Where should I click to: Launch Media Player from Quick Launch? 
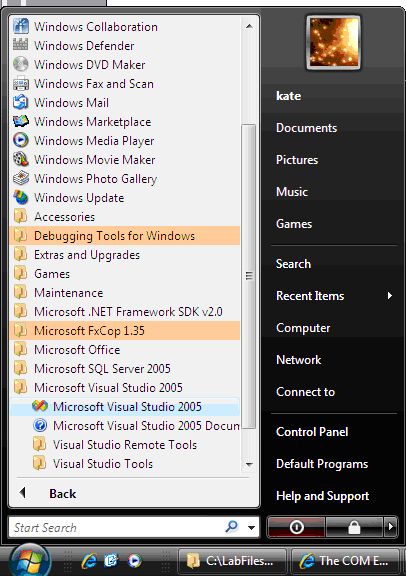[x=134, y=561]
